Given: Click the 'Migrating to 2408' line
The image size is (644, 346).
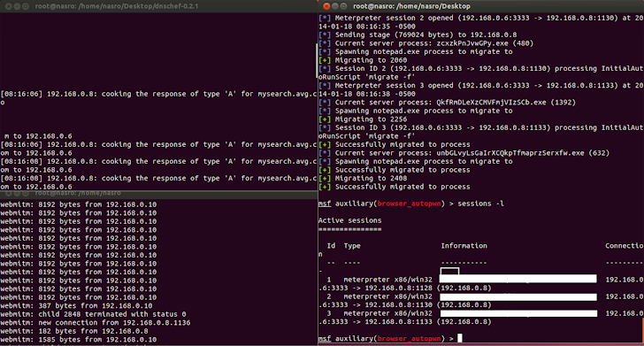Looking at the screenshot, I should [x=363, y=179].
